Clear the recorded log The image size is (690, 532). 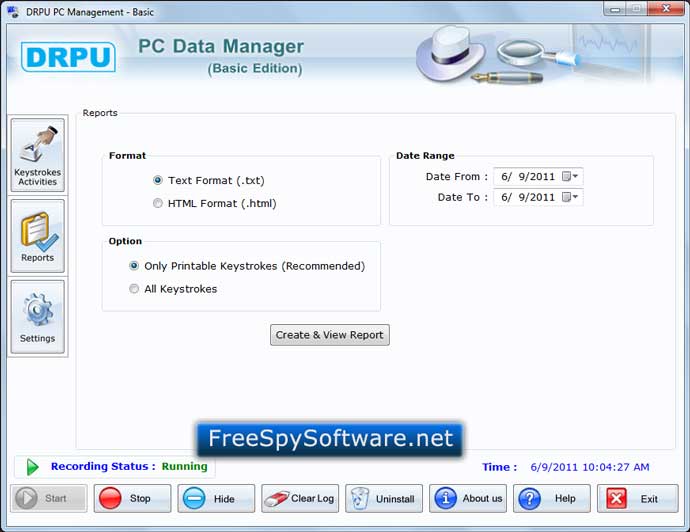(x=300, y=499)
